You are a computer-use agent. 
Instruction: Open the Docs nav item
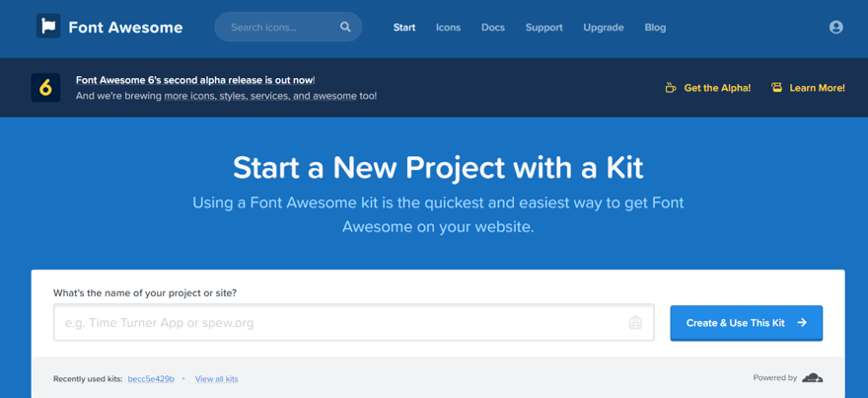tap(492, 28)
